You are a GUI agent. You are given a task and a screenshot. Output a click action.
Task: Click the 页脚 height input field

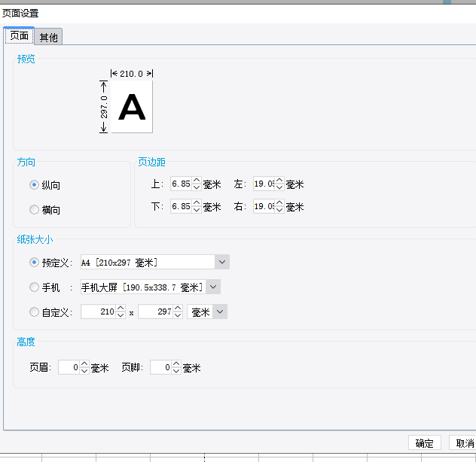pyautogui.click(x=161, y=367)
